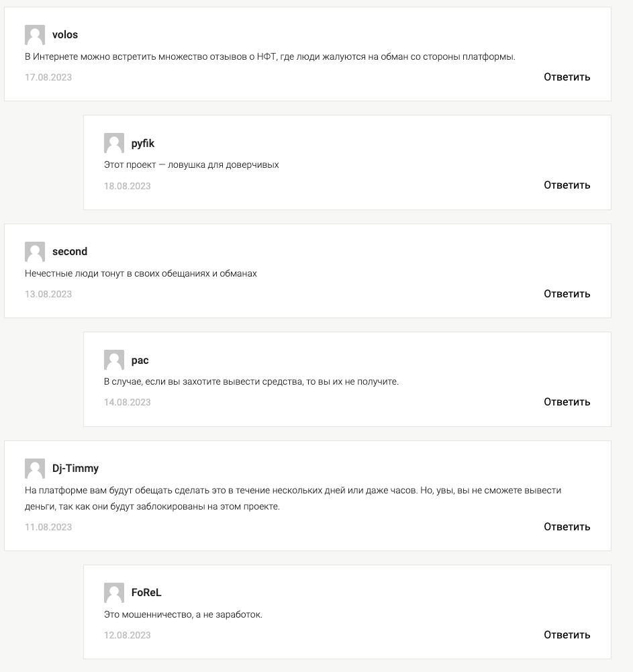The image size is (633, 672).
Task: Click the avatar icon of user pac
Action: 114,361
